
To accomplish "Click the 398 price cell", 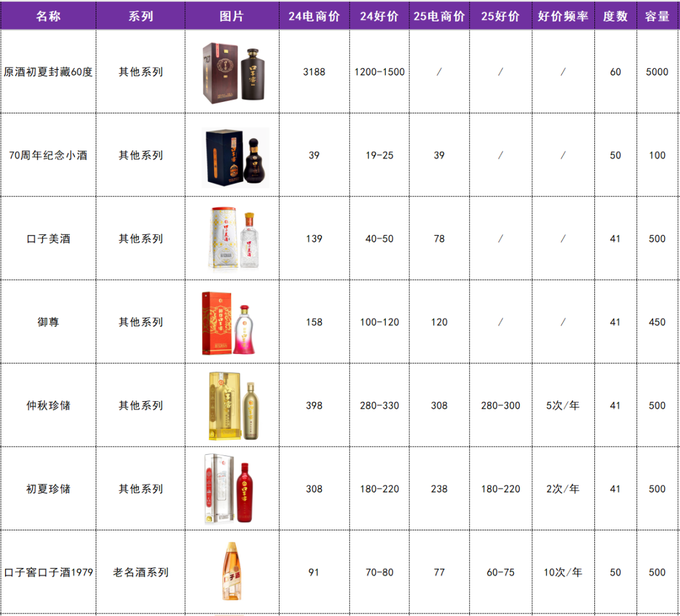I will 314,405.
